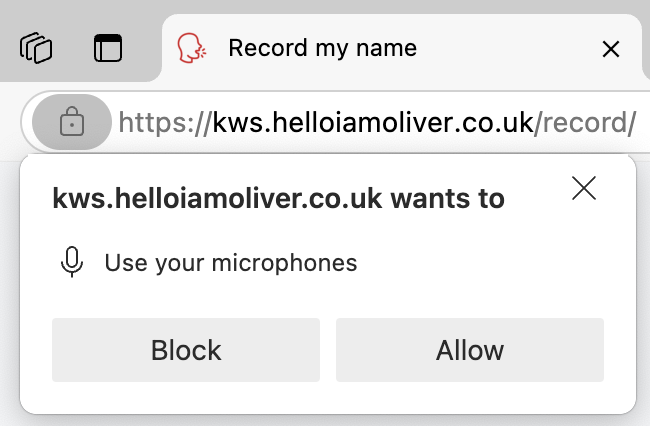Click the tab actions menu icon
650x426 pixels.
coord(106,47)
